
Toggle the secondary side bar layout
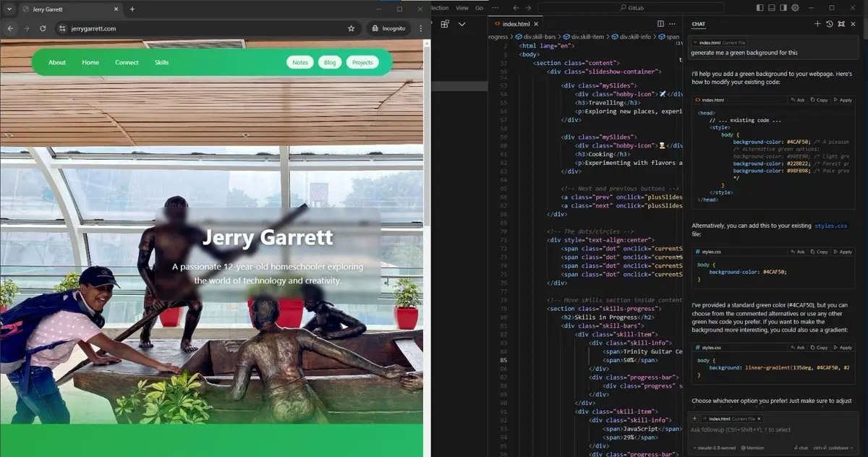pyautogui.click(x=783, y=8)
